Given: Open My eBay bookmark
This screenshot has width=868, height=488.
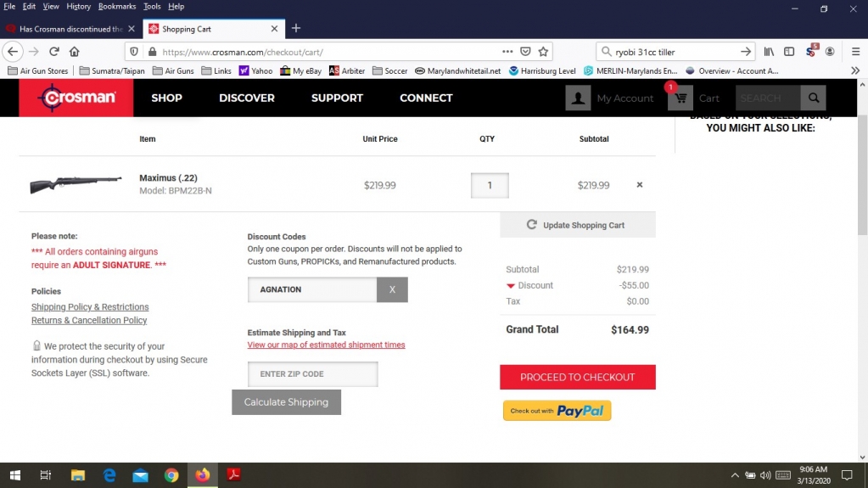Looking at the screenshot, I should point(300,71).
